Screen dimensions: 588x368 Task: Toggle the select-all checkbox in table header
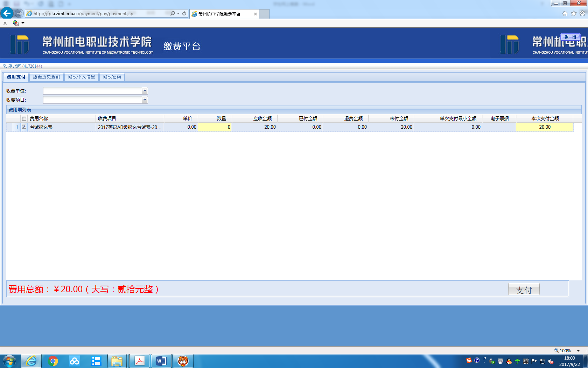[x=24, y=118]
